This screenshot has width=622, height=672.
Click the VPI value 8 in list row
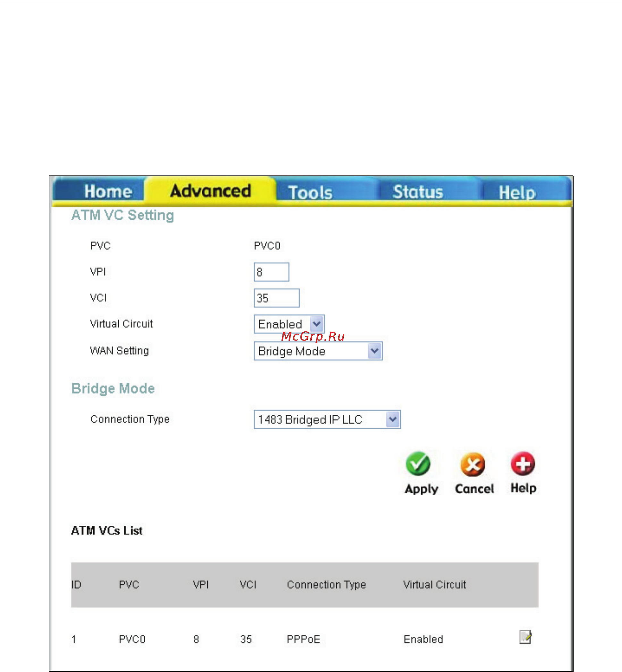(x=196, y=639)
